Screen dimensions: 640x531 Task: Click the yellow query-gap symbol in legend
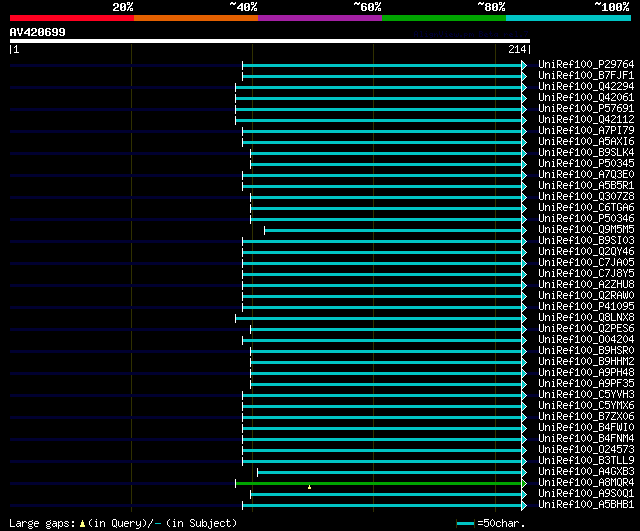(x=82, y=523)
